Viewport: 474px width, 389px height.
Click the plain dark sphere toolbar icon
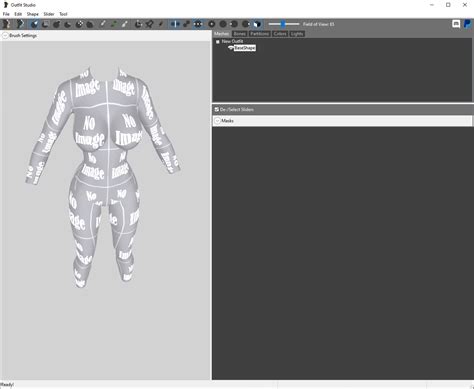click(223, 24)
